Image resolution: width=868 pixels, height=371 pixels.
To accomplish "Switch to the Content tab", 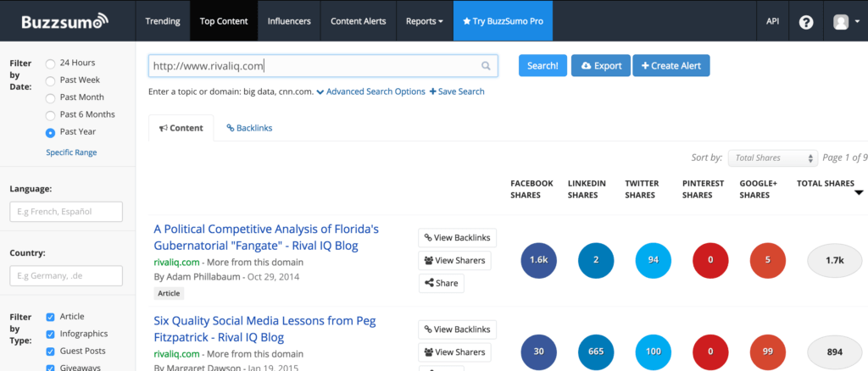I will pyautogui.click(x=181, y=128).
